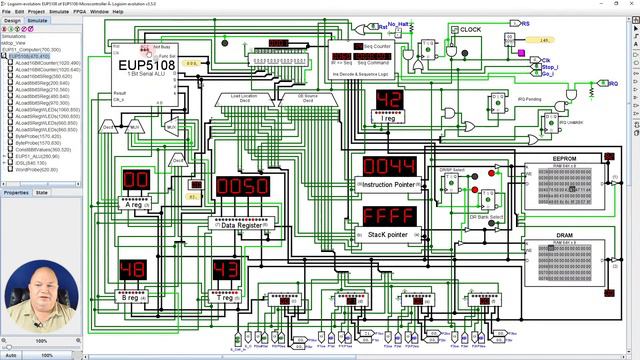
Task: Click topmost icon in right vertical toolbar
Action: (x=636, y=20)
